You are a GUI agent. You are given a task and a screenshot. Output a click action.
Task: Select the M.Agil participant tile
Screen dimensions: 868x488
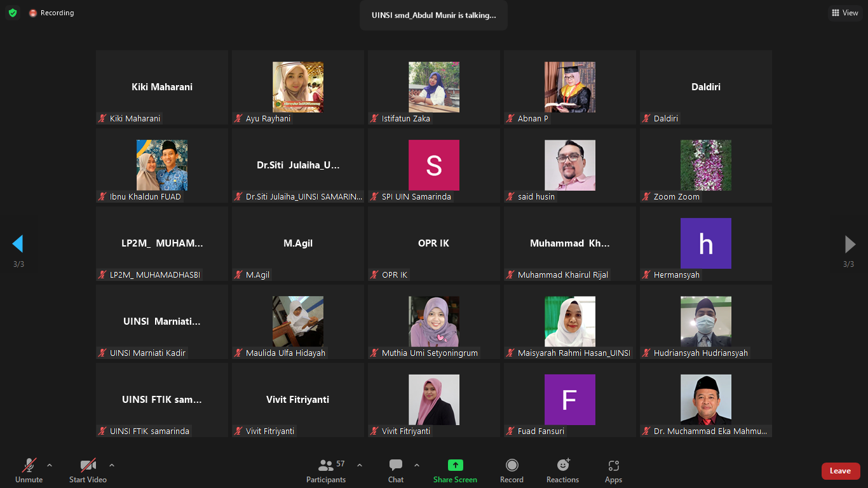(x=298, y=243)
